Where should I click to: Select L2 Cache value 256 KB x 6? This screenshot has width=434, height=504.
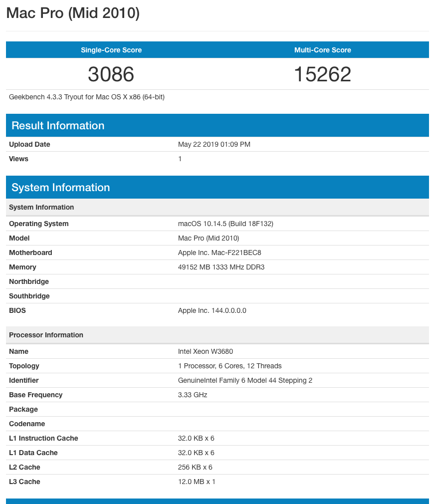pyautogui.click(x=195, y=467)
